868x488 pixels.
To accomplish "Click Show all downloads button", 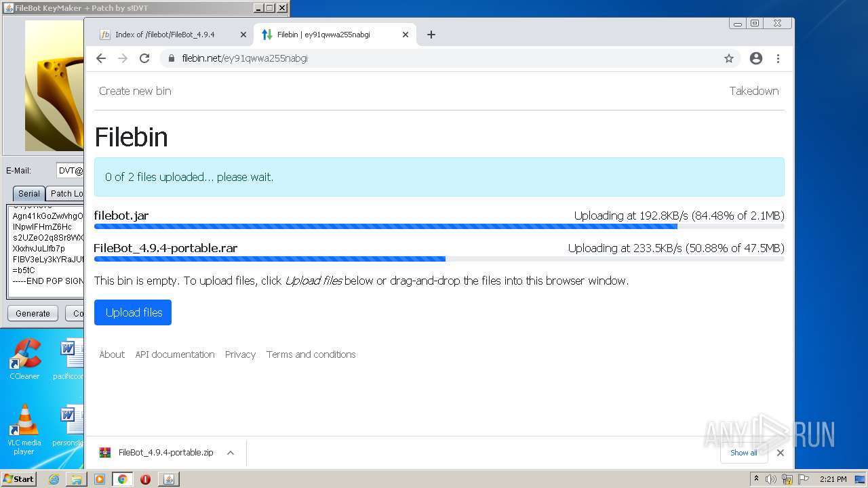I will (744, 453).
